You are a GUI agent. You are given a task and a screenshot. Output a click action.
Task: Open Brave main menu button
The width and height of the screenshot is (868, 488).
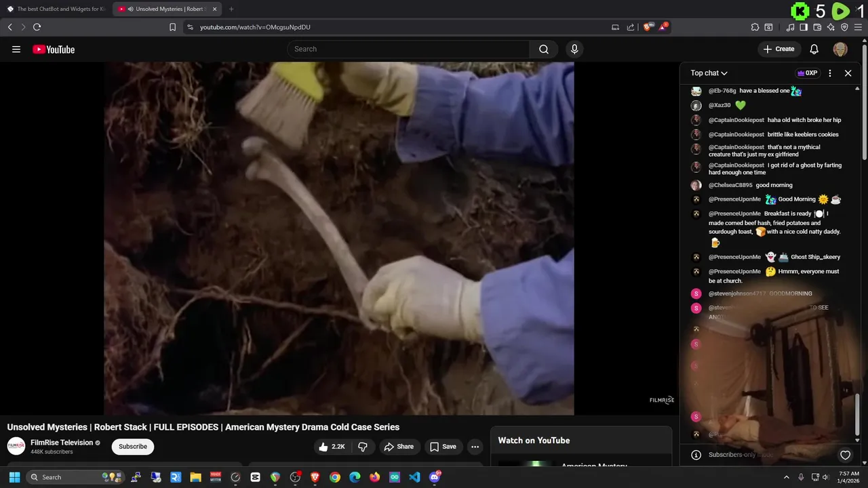click(x=858, y=27)
